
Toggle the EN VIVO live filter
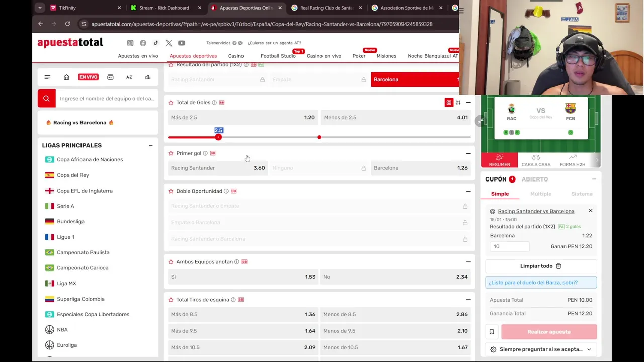tap(88, 77)
